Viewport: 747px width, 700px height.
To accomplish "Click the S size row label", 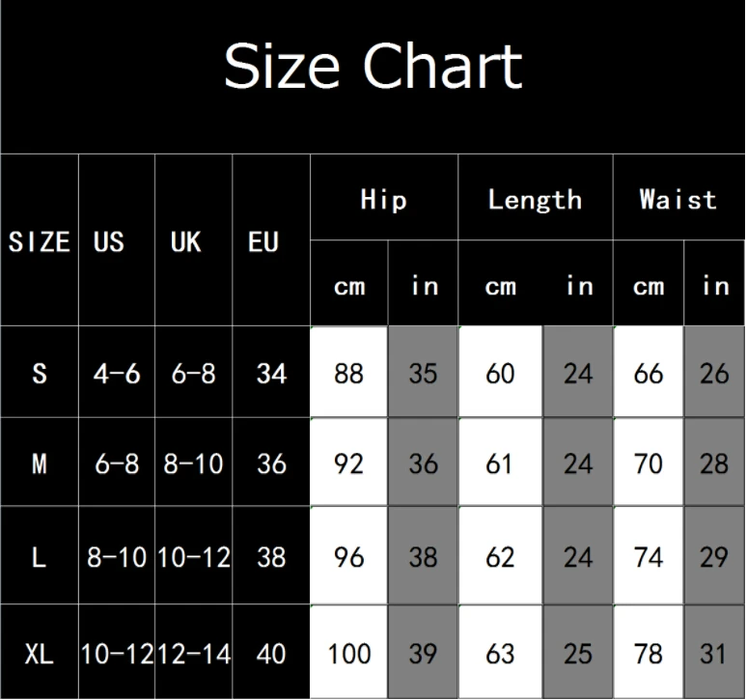I will pyautogui.click(x=39, y=372).
